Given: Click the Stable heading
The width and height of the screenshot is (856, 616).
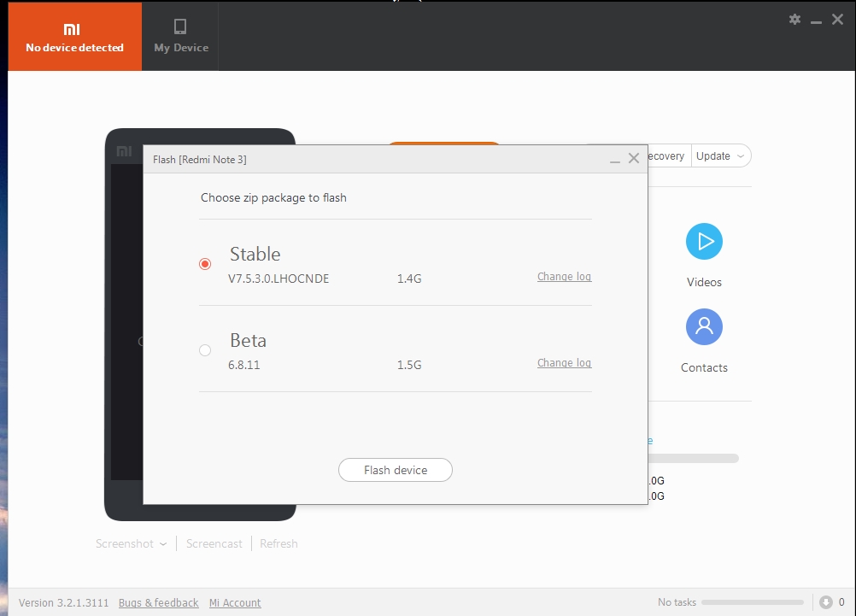Looking at the screenshot, I should (255, 254).
